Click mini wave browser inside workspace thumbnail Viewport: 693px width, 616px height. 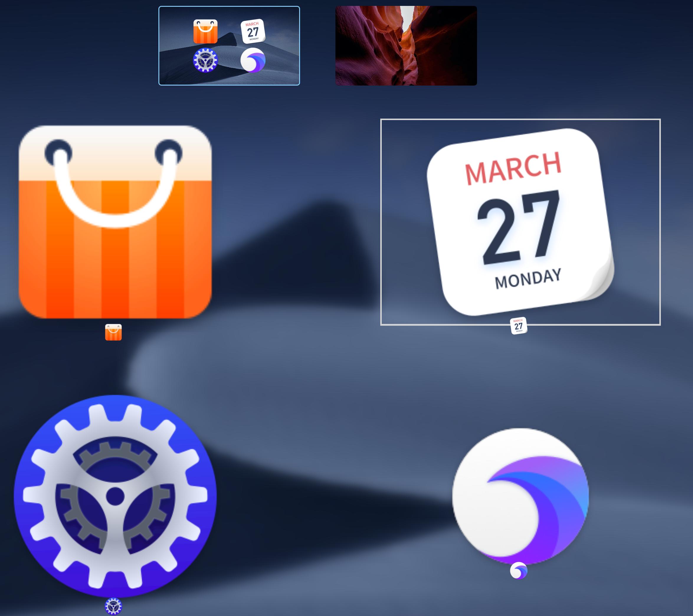[253, 60]
